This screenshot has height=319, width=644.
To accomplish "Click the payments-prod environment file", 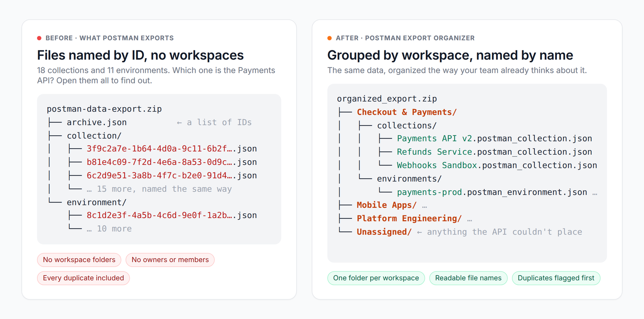I will pyautogui.click(x=492, y=192).
